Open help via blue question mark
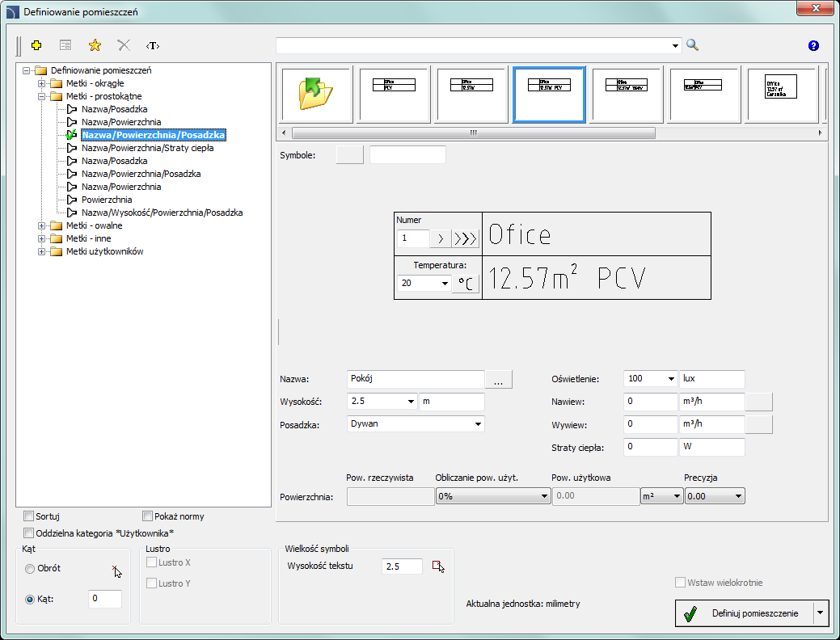The height and width of the screenshot is (640, 840). (x=813, y=46)
